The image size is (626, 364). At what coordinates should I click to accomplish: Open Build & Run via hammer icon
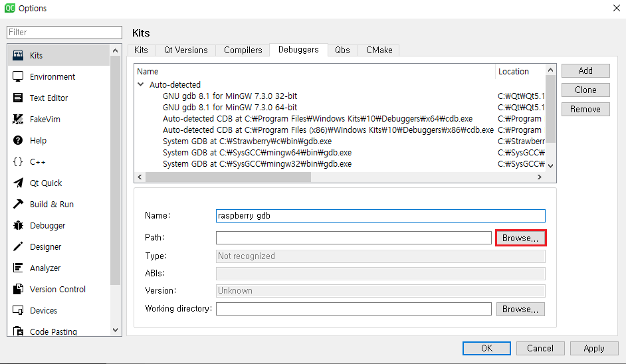[18, 204]
